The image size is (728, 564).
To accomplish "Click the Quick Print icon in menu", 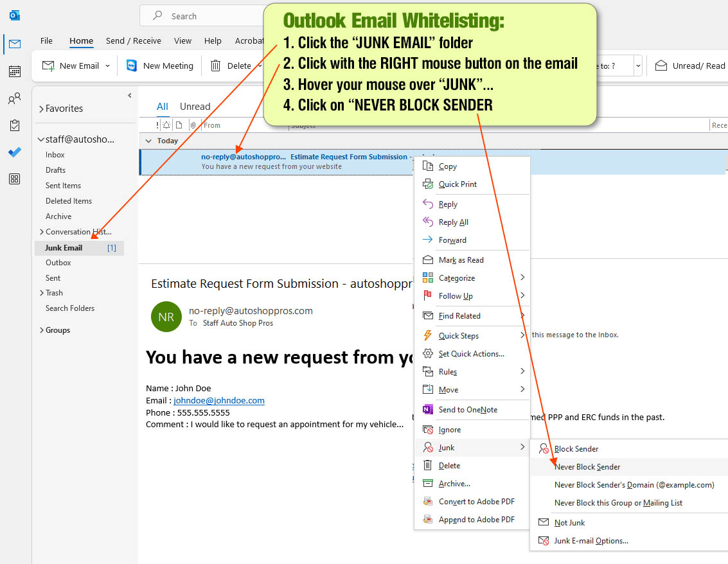I will coord(427,184).
